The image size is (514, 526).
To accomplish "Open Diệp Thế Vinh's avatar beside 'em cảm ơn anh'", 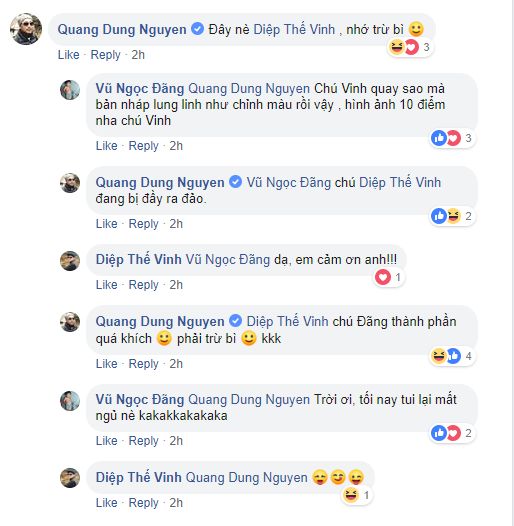I will [x=70, y=261].
